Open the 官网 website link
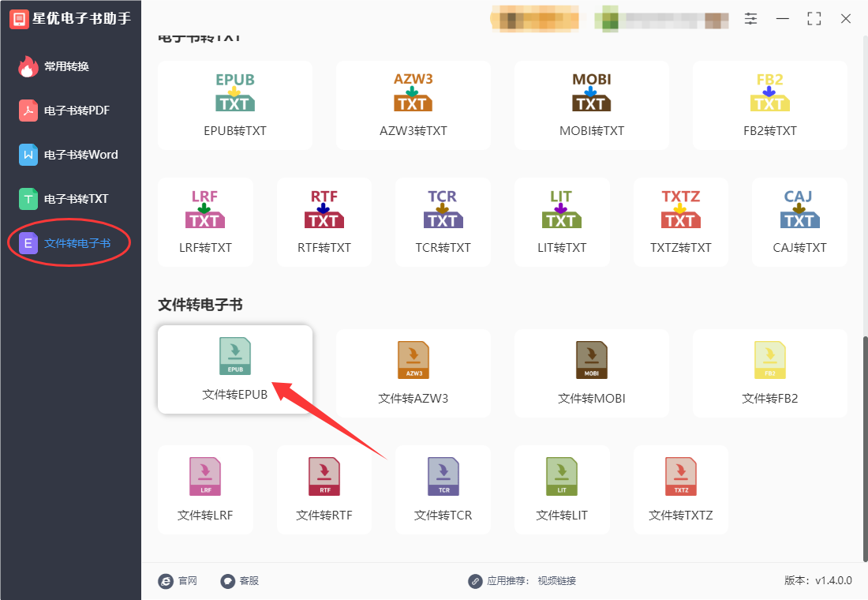The width and height of the screenshot is (868, 600). coord(178,580)
